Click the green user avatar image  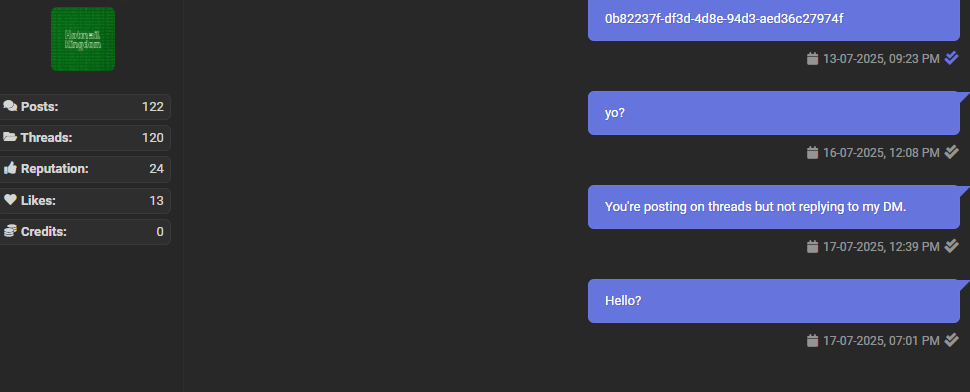[x=83, y=39]
